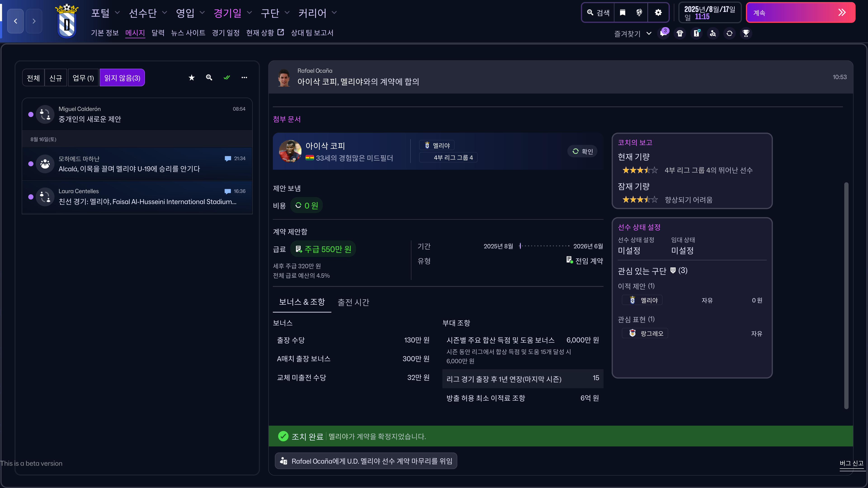Open the 달력 calendar submenu item

158,33
